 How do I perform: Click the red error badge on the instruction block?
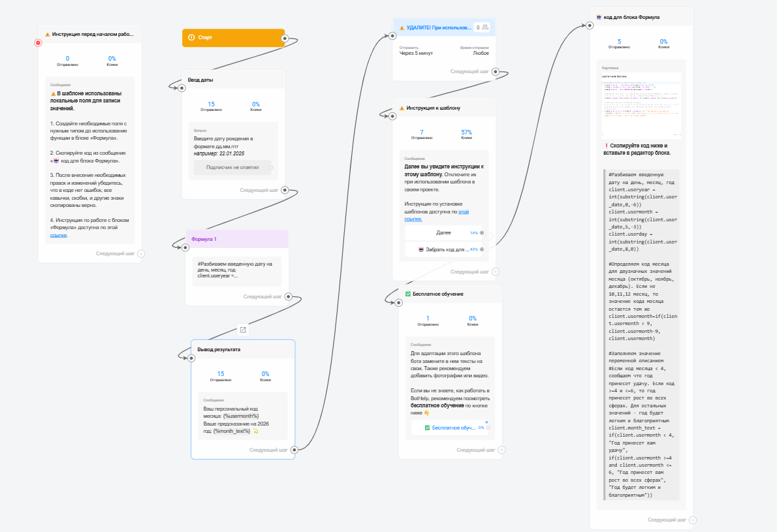pos(38,43)
